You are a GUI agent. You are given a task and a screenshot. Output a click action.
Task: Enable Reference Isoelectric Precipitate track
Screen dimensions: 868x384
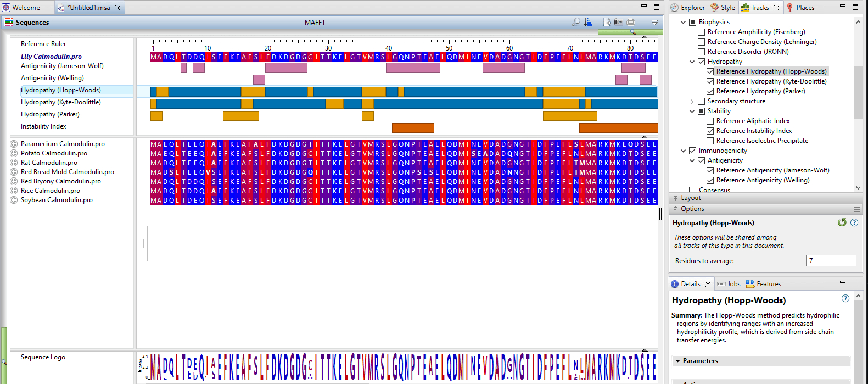pos(710,141)
